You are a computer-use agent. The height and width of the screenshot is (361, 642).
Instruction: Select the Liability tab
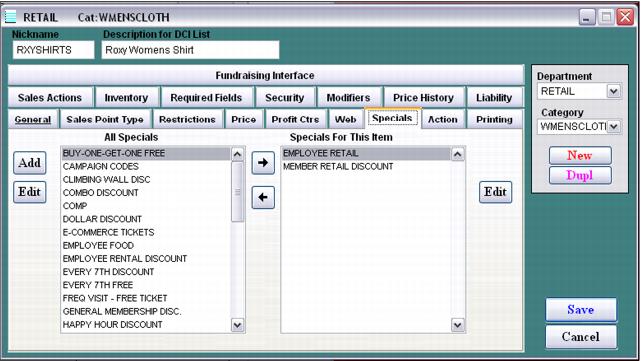coord(494,97)
